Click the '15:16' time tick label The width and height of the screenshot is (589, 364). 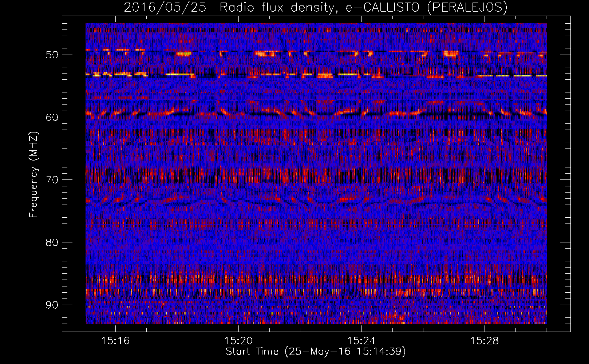click(115, 341)
